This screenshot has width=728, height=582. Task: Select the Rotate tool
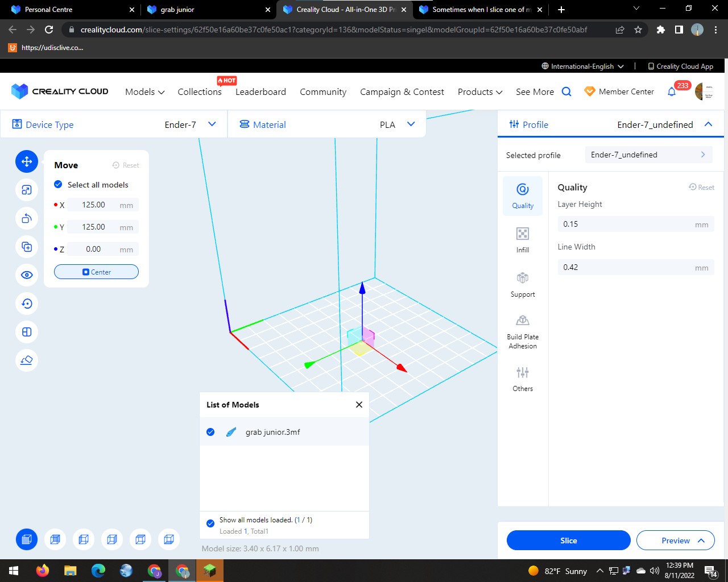(x=26, y=218)
